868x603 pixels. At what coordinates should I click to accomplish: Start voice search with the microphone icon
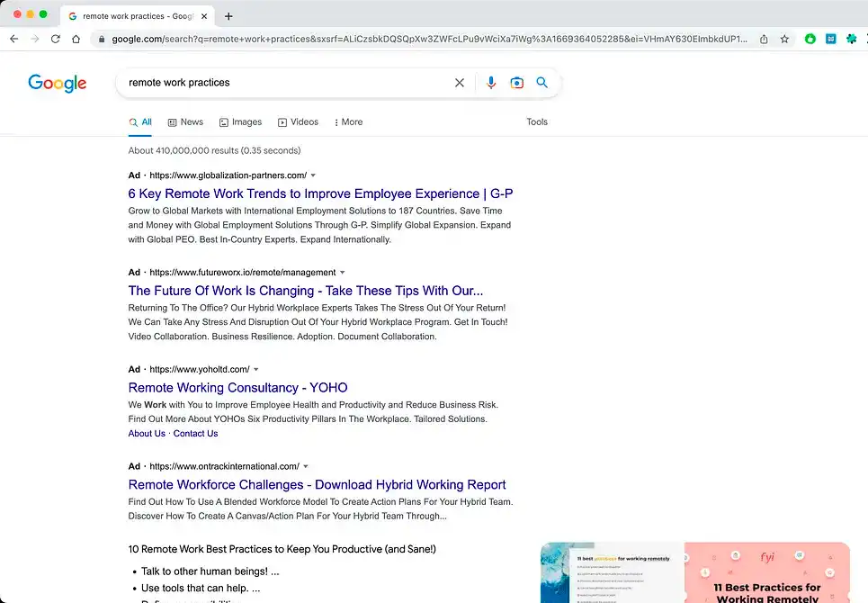(491, 83)
